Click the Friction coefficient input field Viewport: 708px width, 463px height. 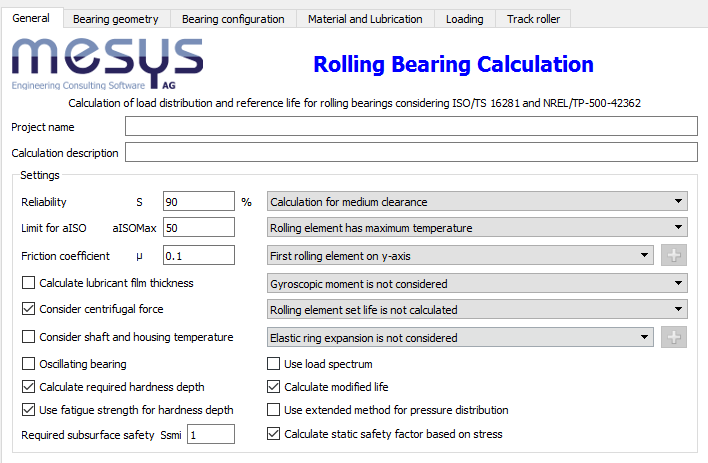coord(198,255)
